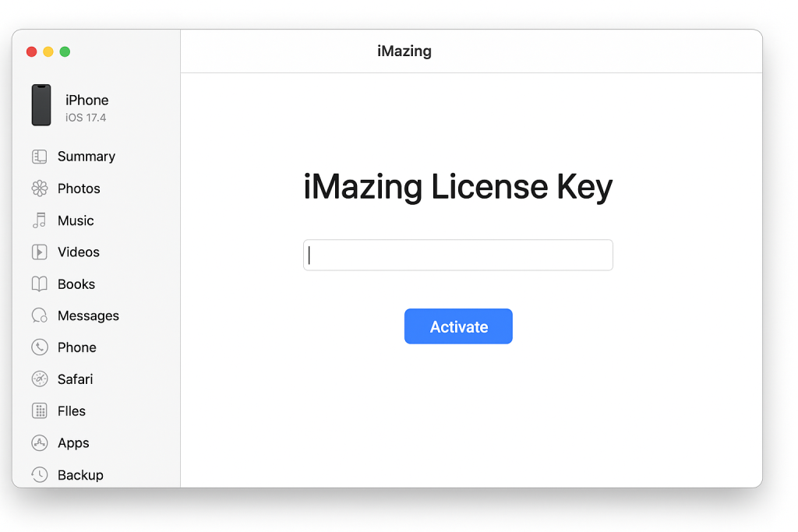Select the iPhone device name text
Image resolution: width=798 pixels, height=532 pixels.
pos(87,100)
